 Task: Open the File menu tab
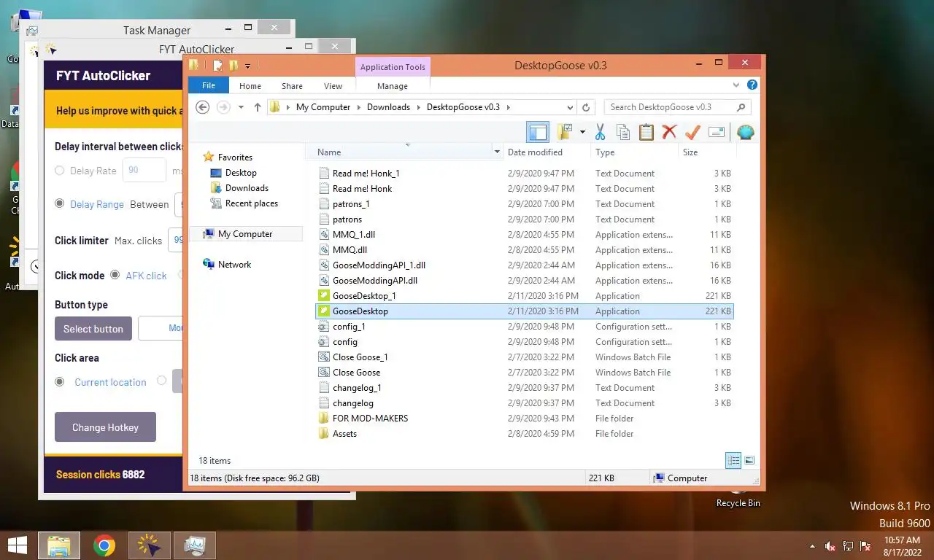coord(209,85)
